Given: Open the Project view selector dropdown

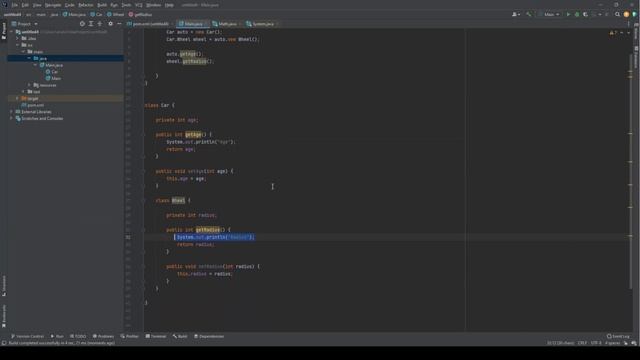Looking at the screenshot, I should coord(25,24).
